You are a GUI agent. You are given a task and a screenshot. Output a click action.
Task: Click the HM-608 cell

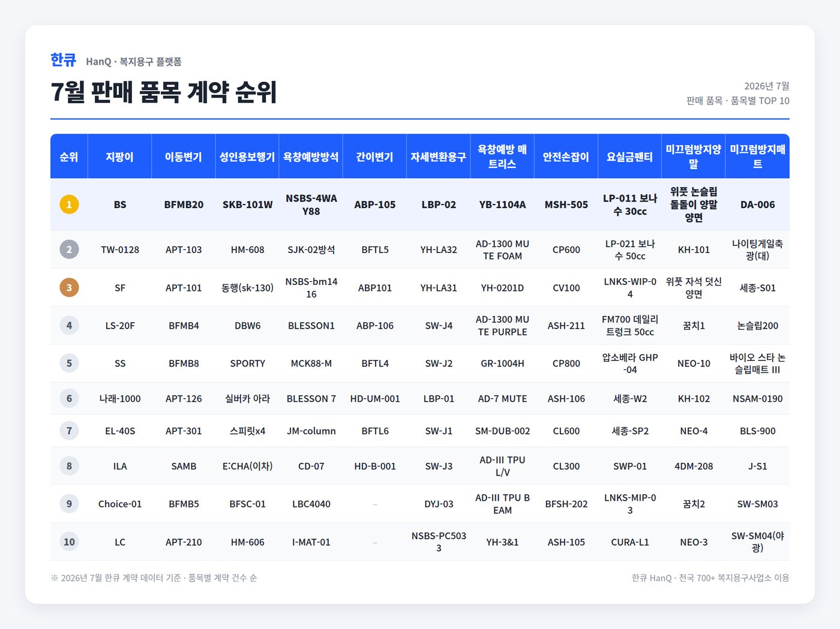(x=247, y=249)
